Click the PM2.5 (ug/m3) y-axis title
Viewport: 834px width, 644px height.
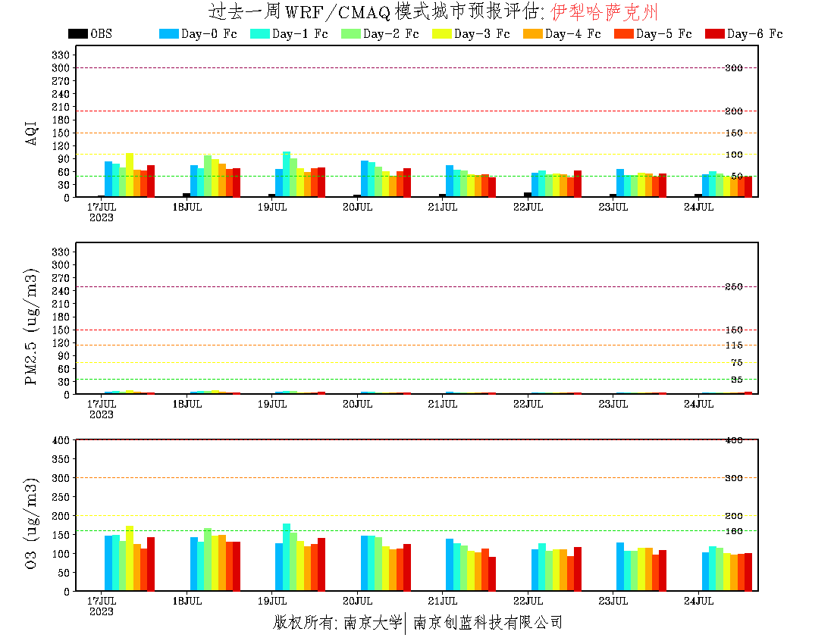point(32,326)
